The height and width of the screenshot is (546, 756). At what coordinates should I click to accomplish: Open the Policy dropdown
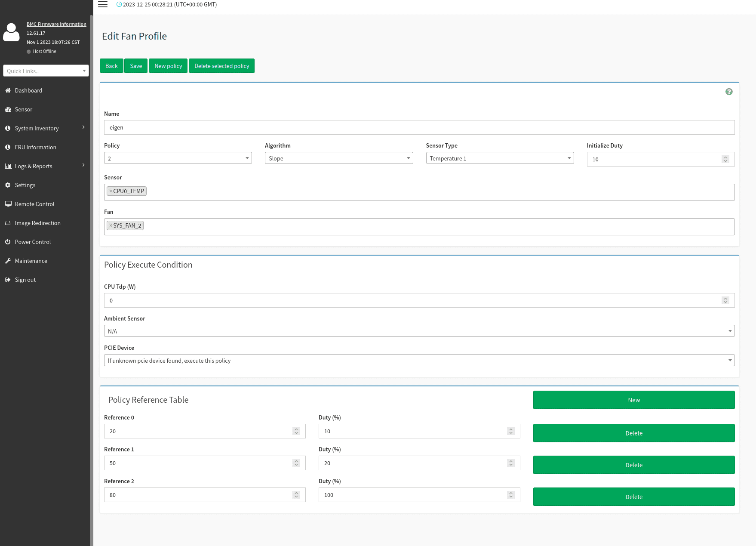178,158
